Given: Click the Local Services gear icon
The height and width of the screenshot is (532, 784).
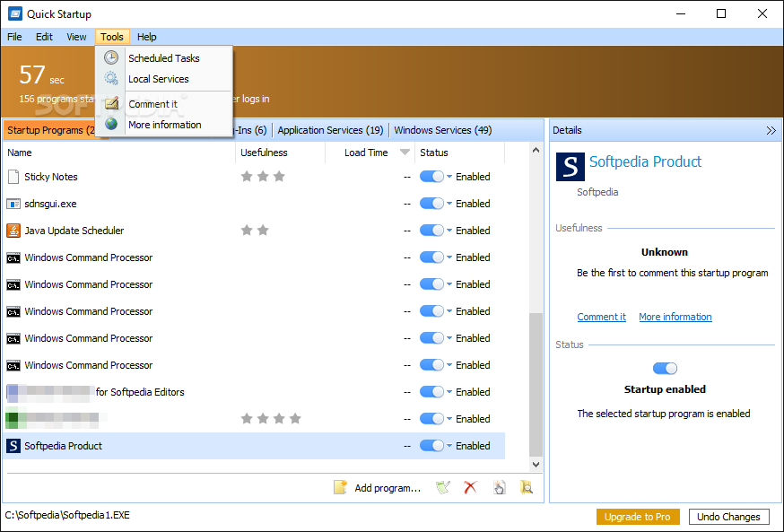Looking at the screenshot, I should (x=111, y=79).
